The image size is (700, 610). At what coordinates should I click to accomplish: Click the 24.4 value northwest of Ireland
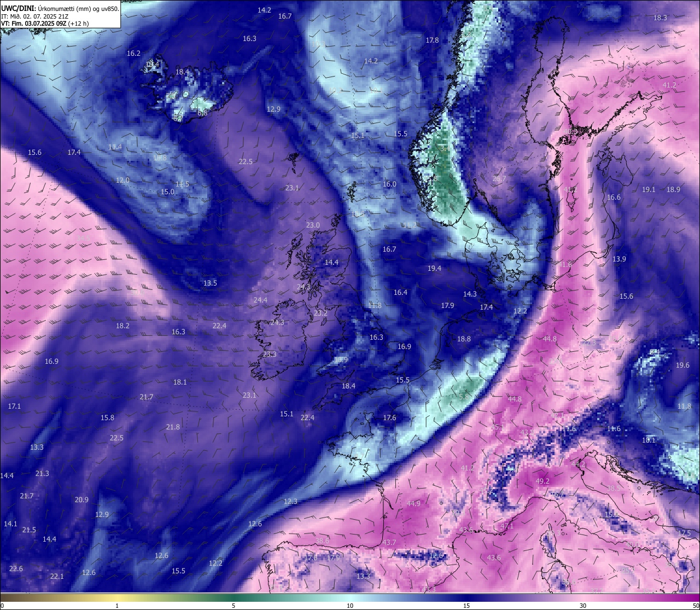[x=260, y=300]
